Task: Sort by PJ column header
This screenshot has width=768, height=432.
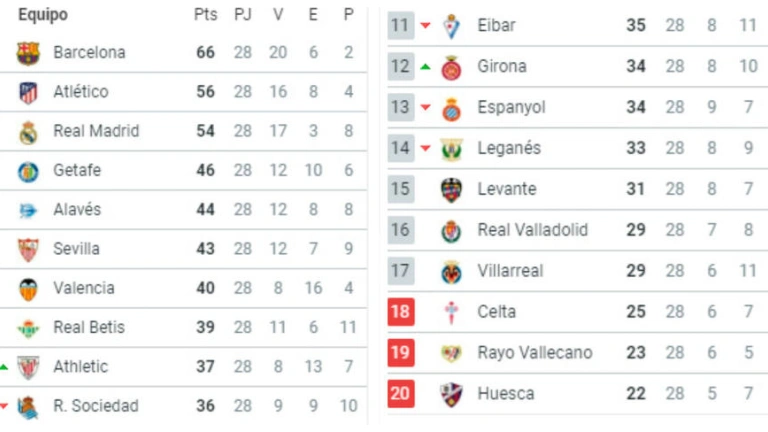Action: pyautogui.click(x=243, y=16)
